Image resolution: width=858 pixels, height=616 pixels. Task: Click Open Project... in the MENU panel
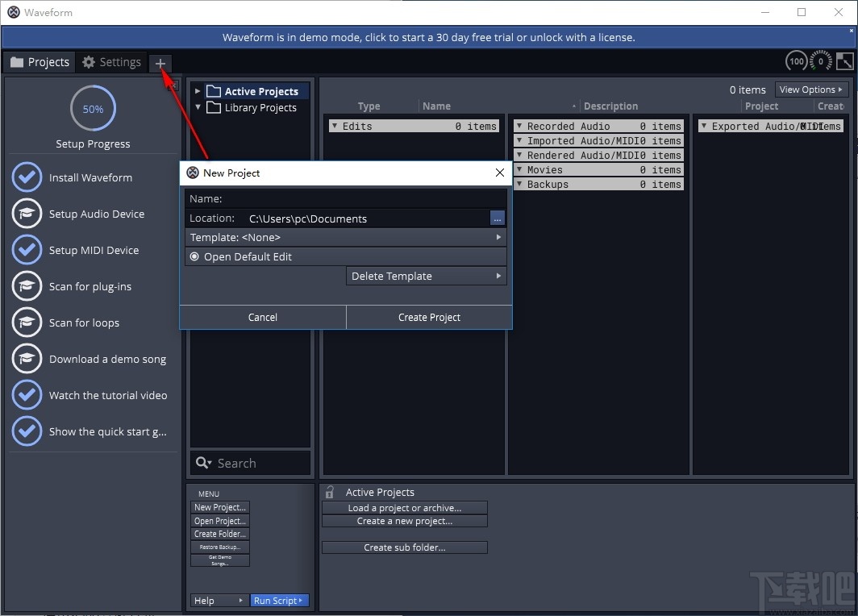pyautogui.click(x=220, y=521)
